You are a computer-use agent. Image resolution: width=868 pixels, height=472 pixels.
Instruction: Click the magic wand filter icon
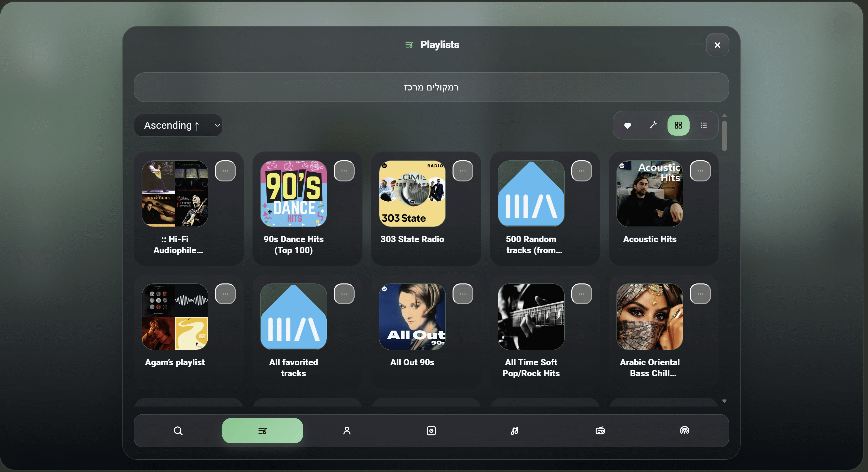pos(653,125)
